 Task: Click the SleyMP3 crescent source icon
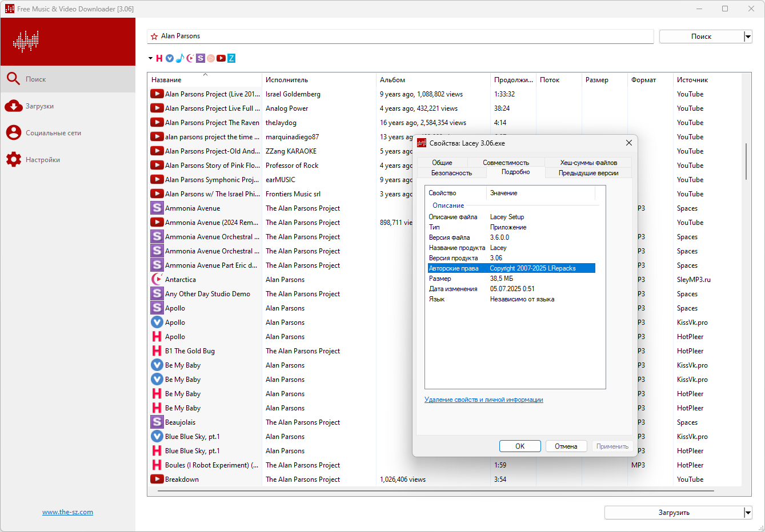[x=190, y=58]
